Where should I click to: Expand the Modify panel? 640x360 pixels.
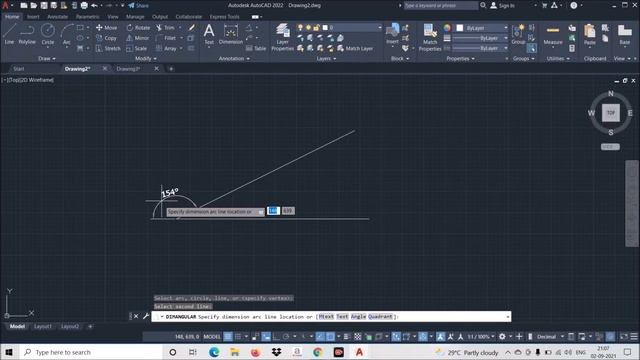pos(146,58)
